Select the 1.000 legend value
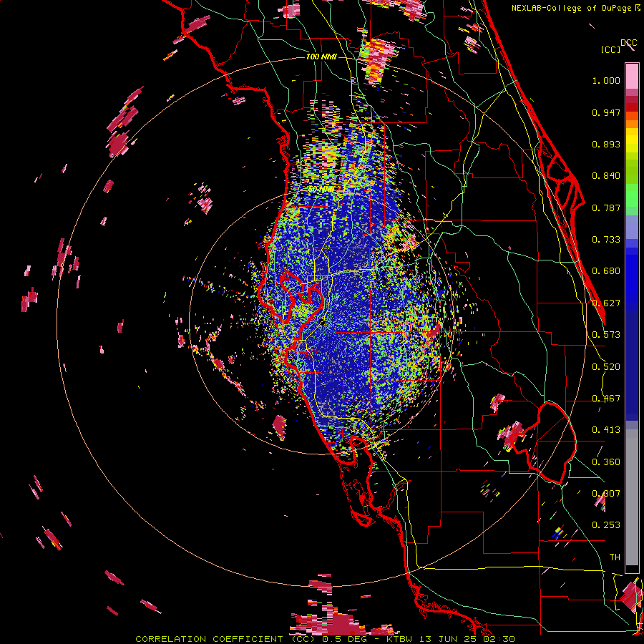 tap(606, 80)
